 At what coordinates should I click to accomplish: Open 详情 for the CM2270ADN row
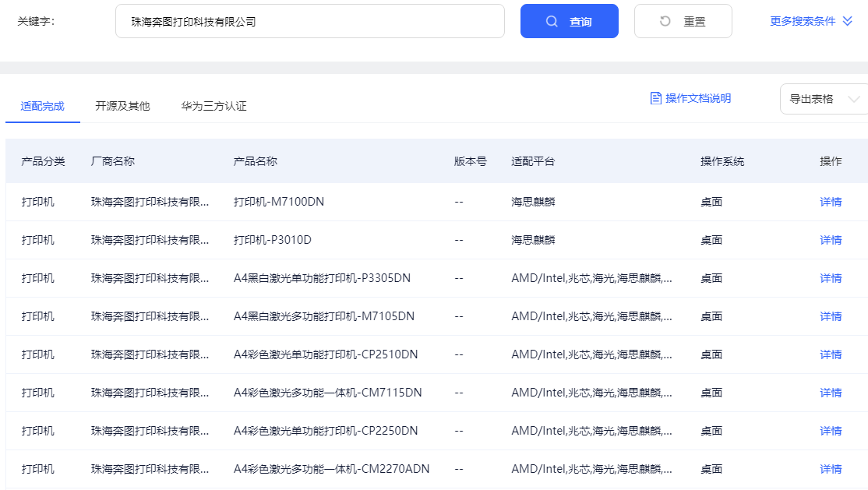[831, 469]
